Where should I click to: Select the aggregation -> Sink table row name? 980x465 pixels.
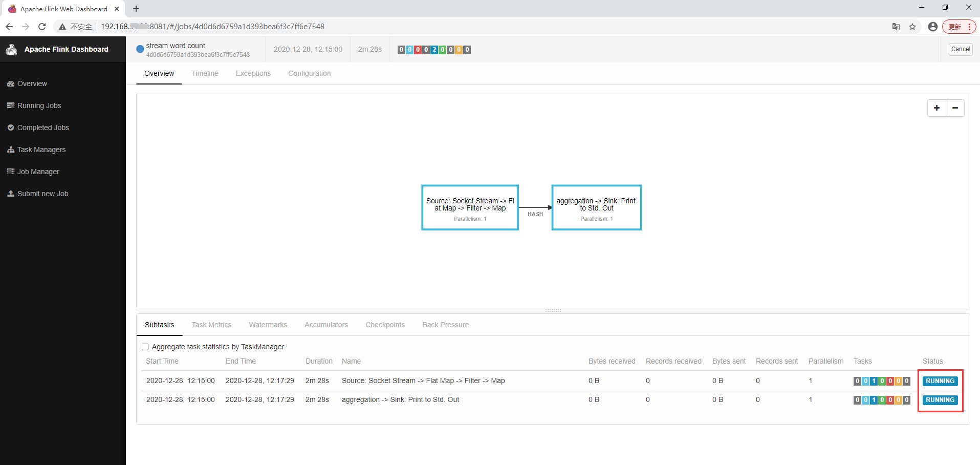(400, 399)
